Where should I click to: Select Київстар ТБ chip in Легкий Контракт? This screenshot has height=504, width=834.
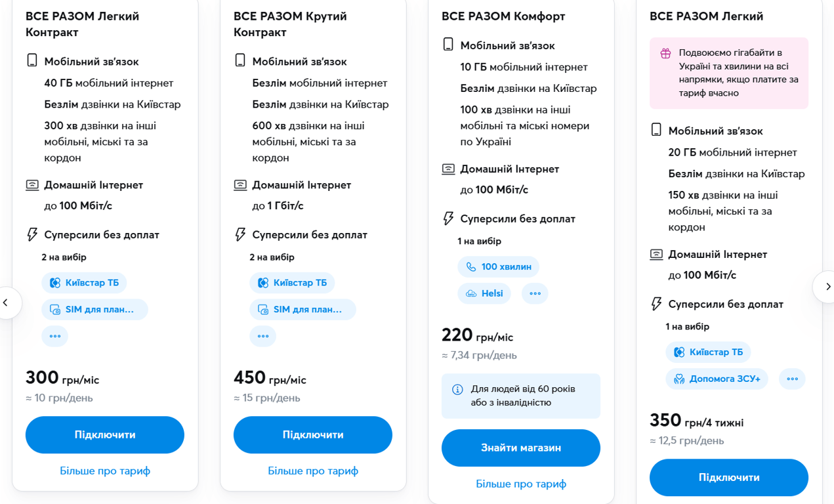pos(84,283)
